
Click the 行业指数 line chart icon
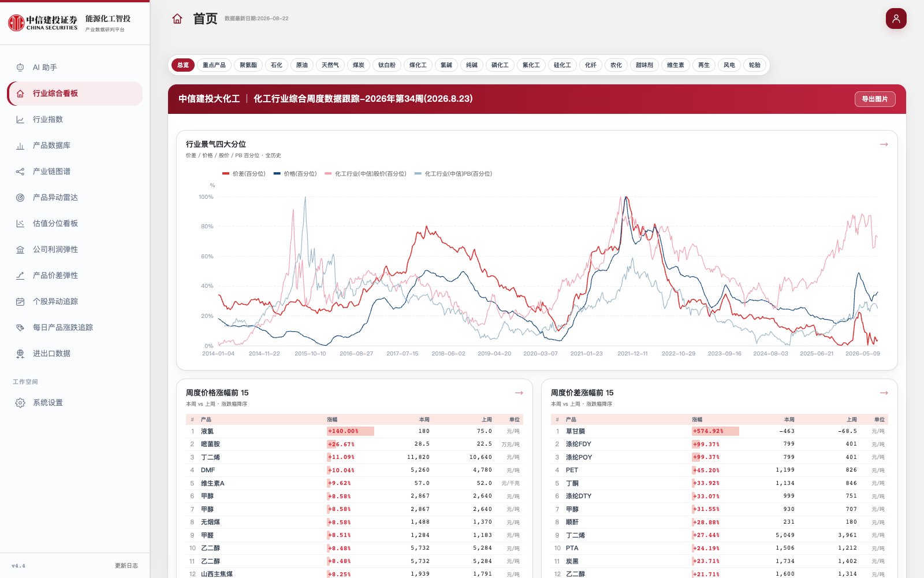20,120
